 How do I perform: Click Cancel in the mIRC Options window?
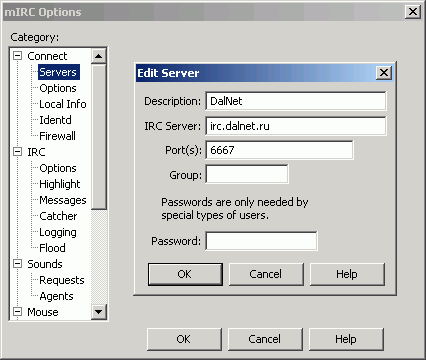click(265, 339)
